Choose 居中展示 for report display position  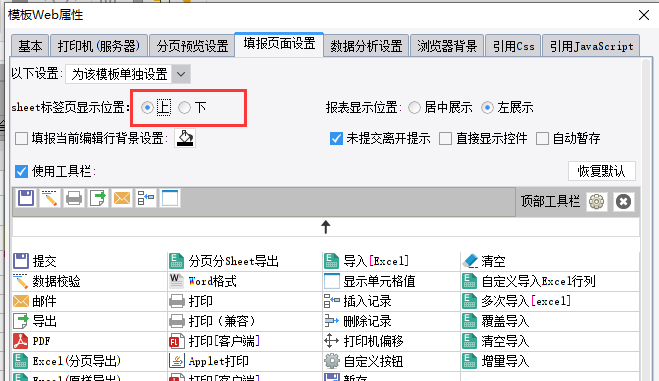[x=414, y=108]
